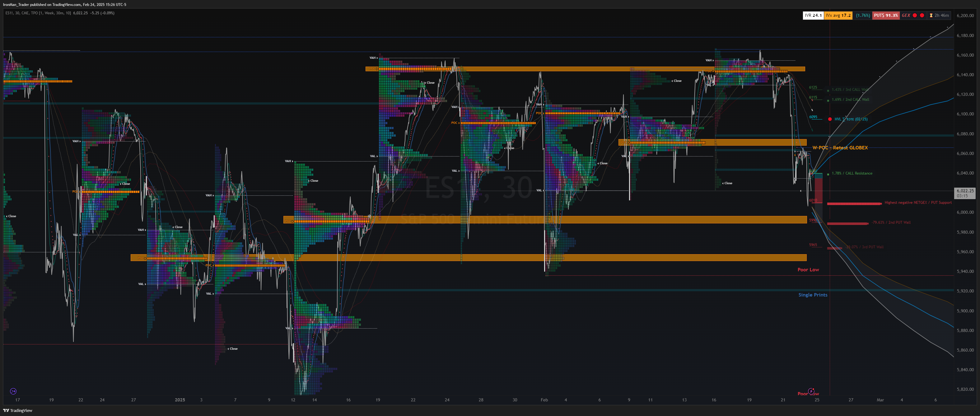
Task: Click the W-POC - Retest GLOBEX annotation
Action: click(840, 148)
